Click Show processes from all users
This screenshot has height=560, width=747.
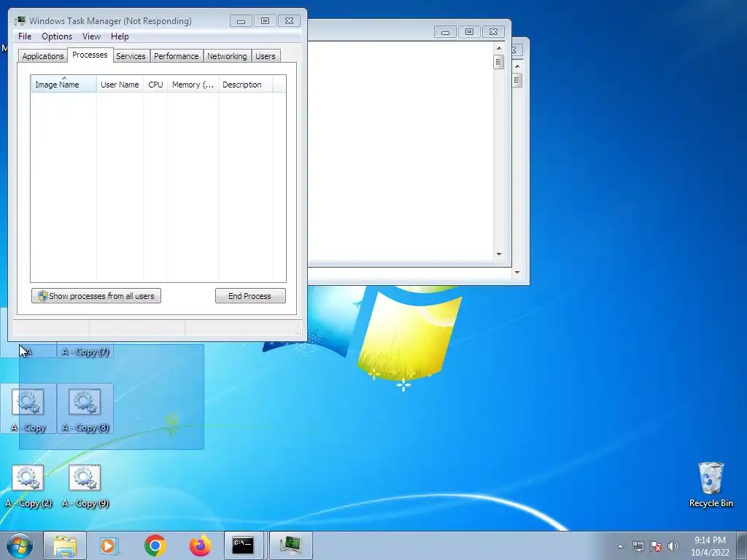coord(96,296)
